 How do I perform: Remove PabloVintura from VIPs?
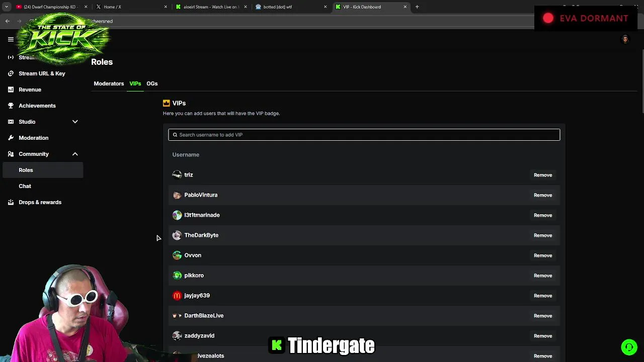pos(543,195)
